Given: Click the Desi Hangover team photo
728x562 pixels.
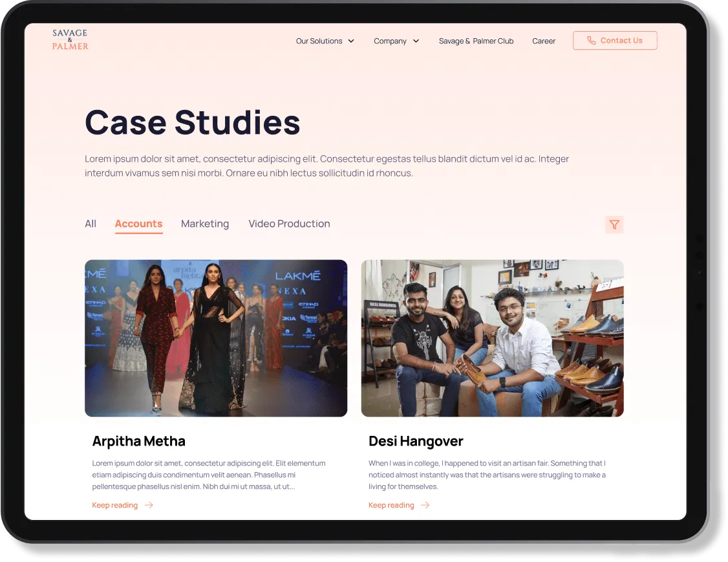Looking at the screenshot, I should [x=492, y=338].
